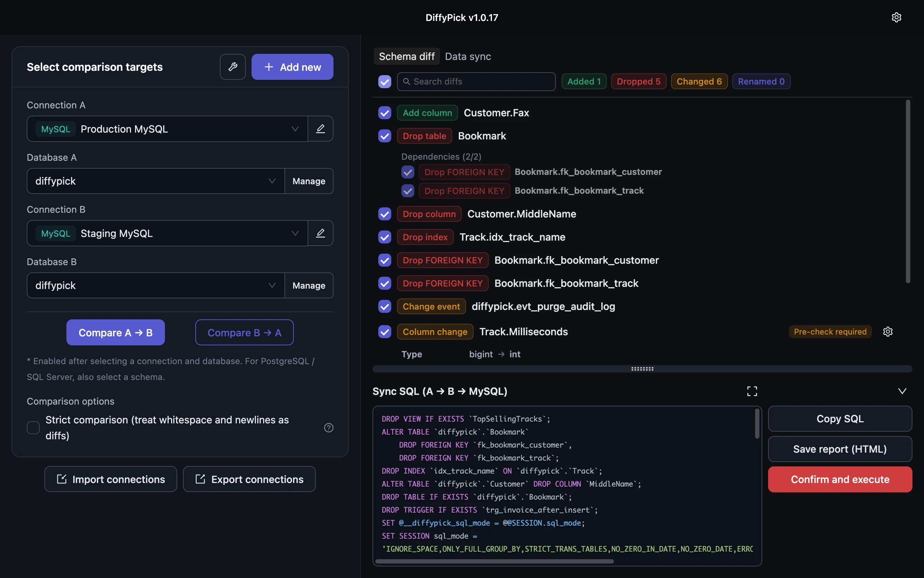Image resolution: width=924 pixels, height=578 pixels.
Task: Add a new connection
Action: coord(292,67)
